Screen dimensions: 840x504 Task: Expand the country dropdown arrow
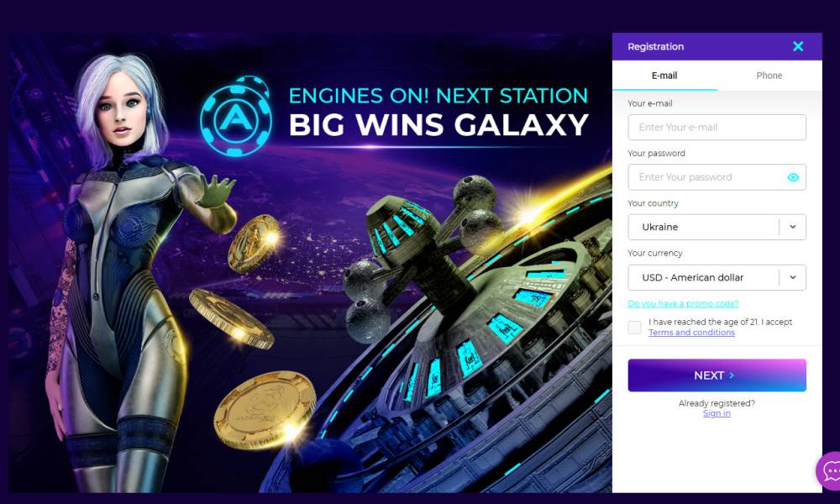[793, 227]
